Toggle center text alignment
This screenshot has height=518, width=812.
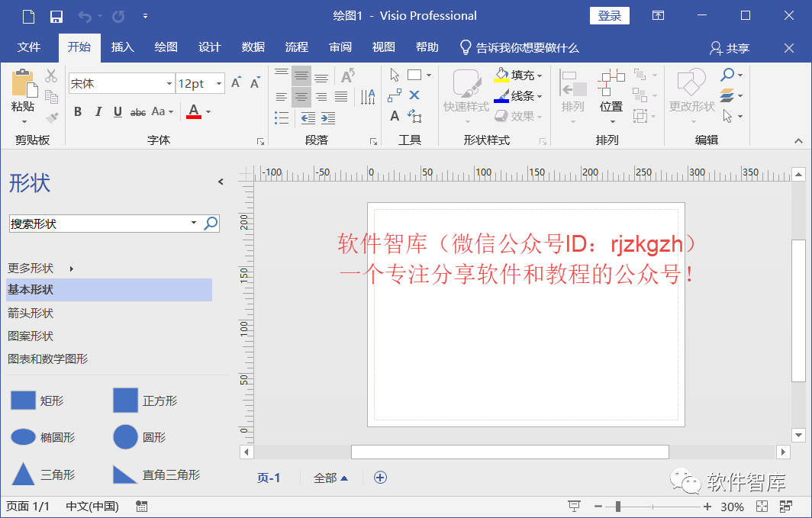coord(301,97)
